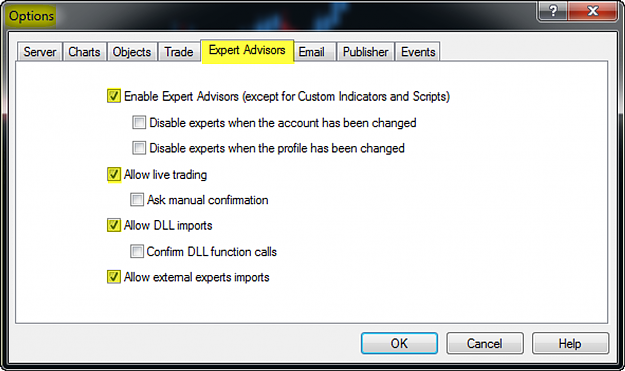Select the Objects tab
This screenshot has height=371, width=625.
tap(132, 52)
